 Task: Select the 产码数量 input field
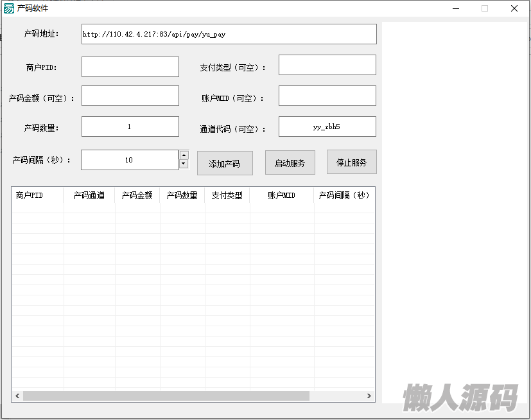tap(130, 127)
